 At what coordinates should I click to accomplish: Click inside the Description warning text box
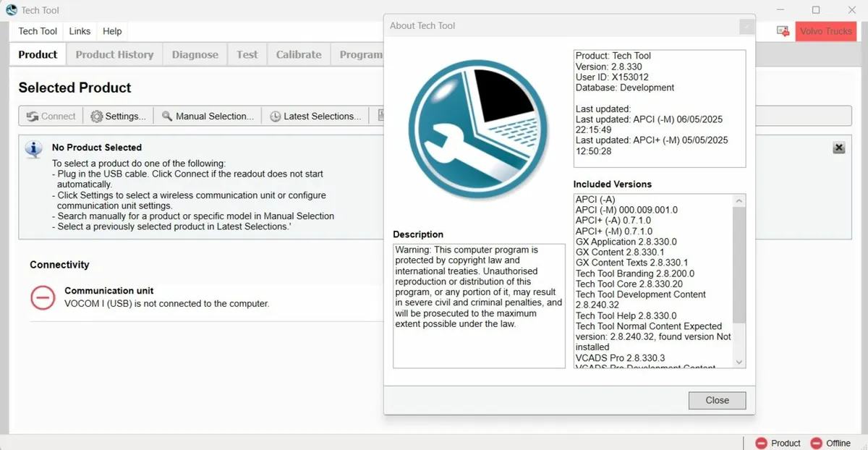click(x=479, y=305)
